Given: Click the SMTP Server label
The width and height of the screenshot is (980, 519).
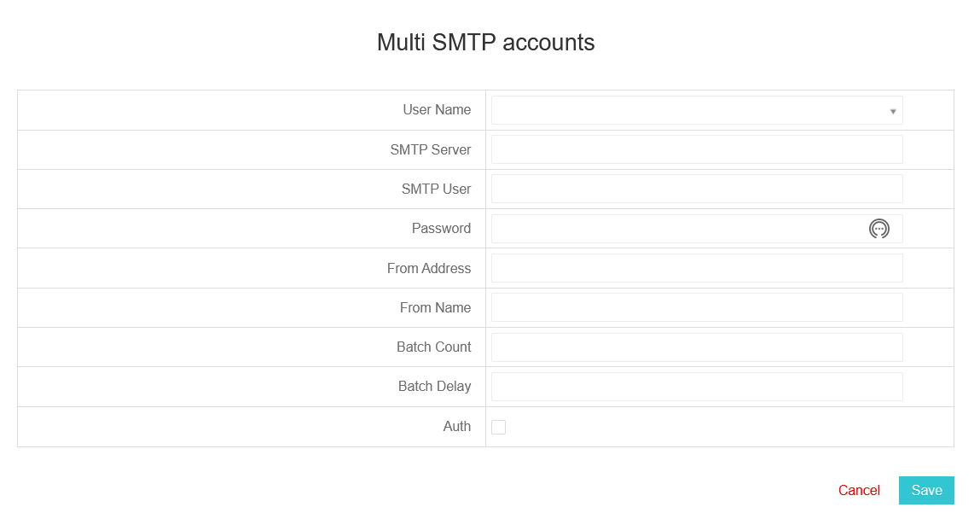Looking at the screenshot, I should (431, 149).
